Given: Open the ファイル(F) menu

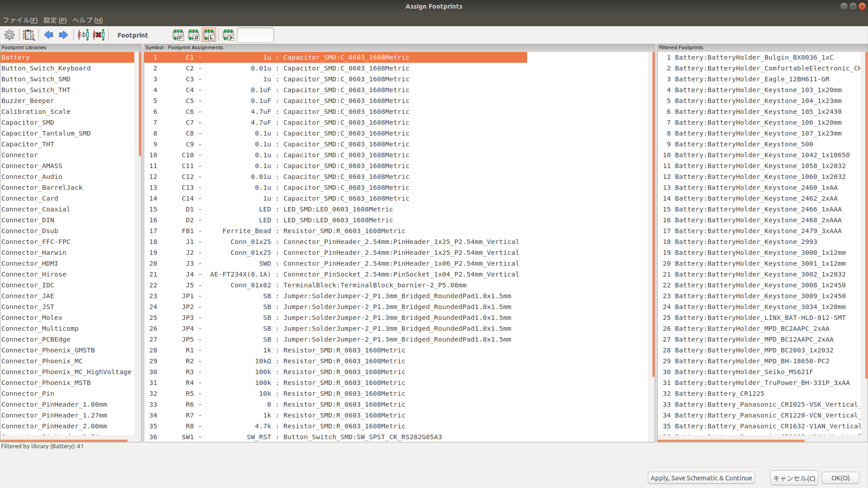Looking at the screenshot, I should [x=20, y=20].
